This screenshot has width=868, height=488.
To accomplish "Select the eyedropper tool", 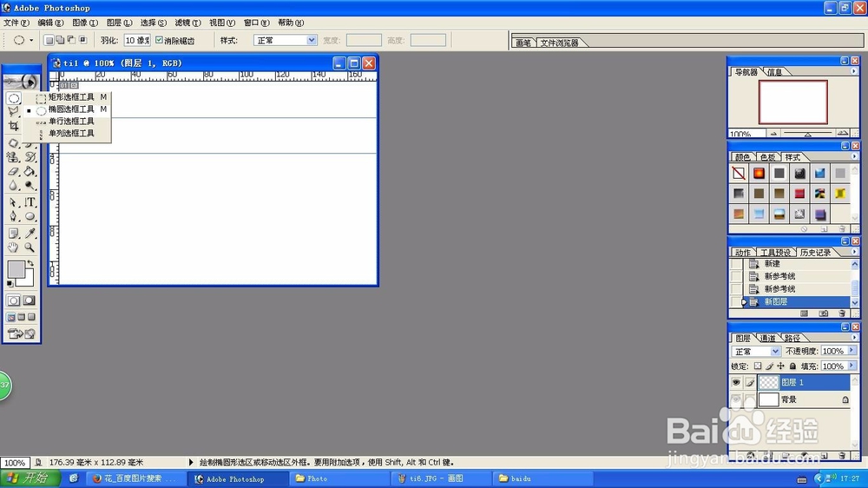I will click(x=30, y=234).
